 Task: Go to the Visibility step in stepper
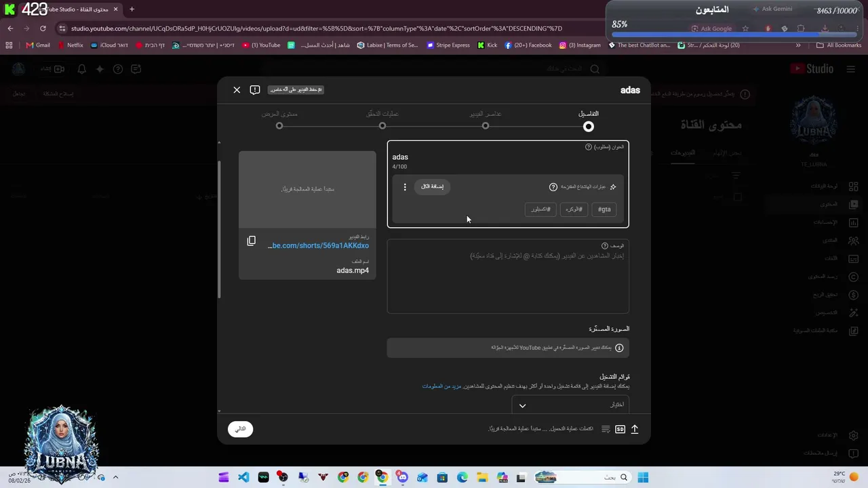pyautogui.click(x=279, y=121)
